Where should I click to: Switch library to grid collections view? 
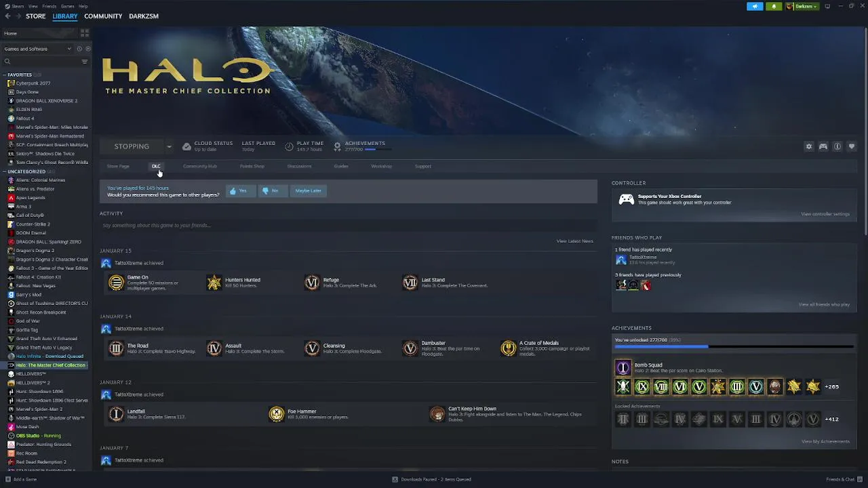pos(85,33)
